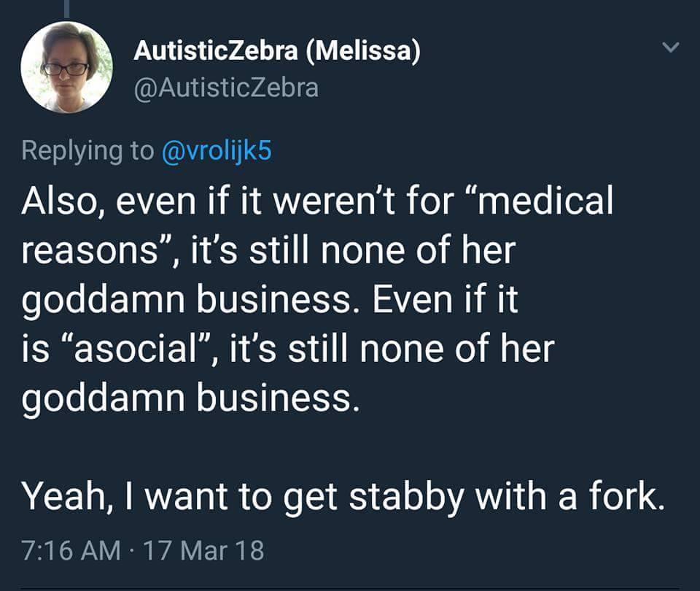Click AutisticZebra's round profile avatar

tap(66, 66)
